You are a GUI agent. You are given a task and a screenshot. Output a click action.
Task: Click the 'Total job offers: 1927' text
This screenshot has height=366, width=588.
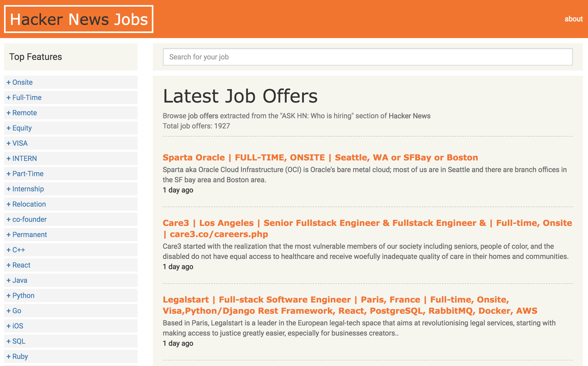pos(196,126)
